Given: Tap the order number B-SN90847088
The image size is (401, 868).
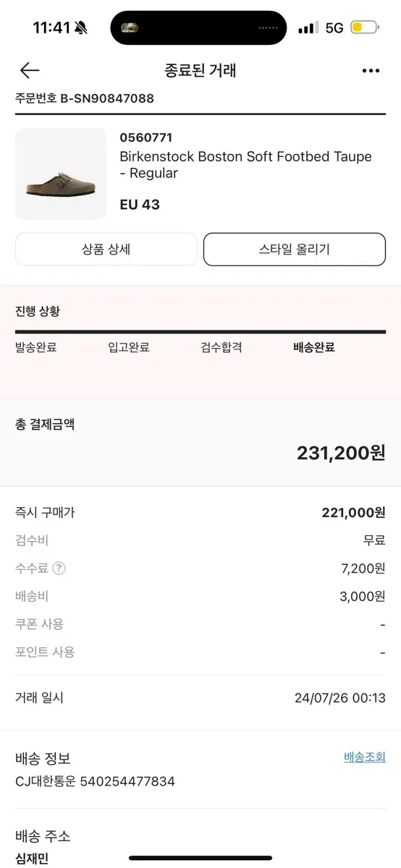Looking at the screenshot, I should pyautogui.click(x=85, y=98).
